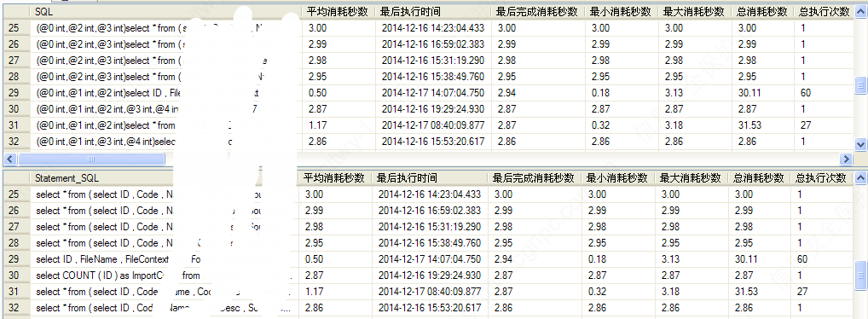Click the upper horizontal scrollbar's right arrow
868x319 pixels.
pos(846,159)
